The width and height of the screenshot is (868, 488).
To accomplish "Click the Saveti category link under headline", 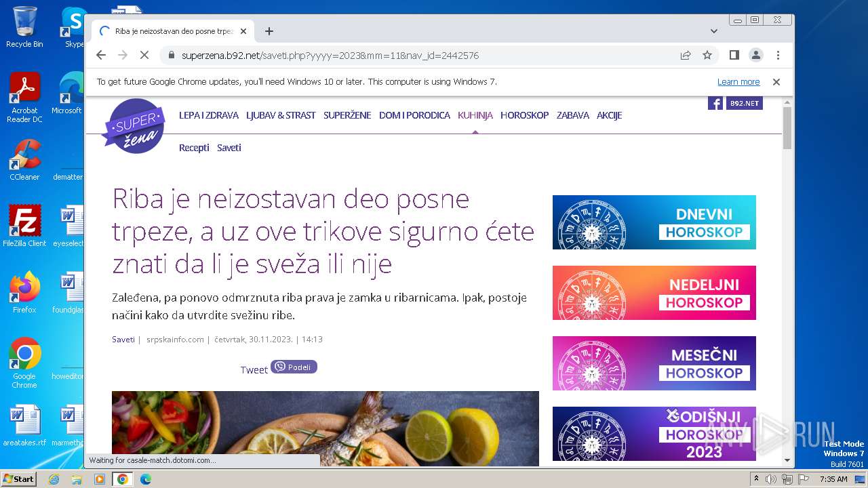I will [x=123, y=340].
